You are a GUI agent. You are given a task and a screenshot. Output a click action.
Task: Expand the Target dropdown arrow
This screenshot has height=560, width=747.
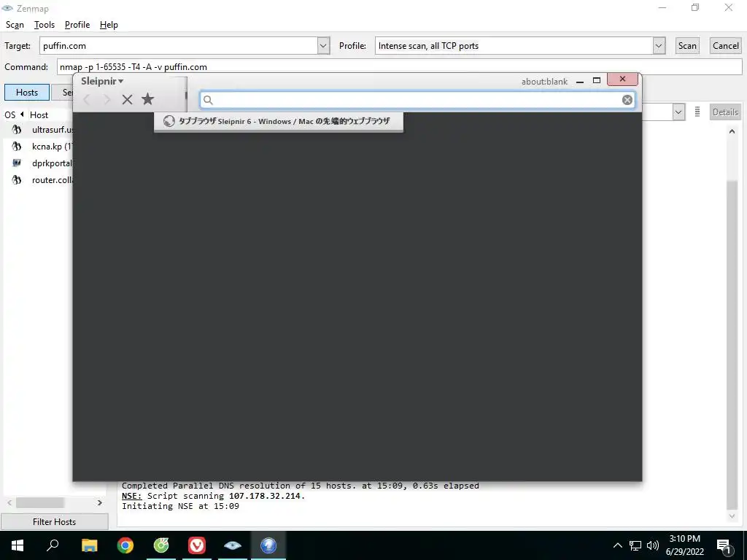tap(323, 46)
